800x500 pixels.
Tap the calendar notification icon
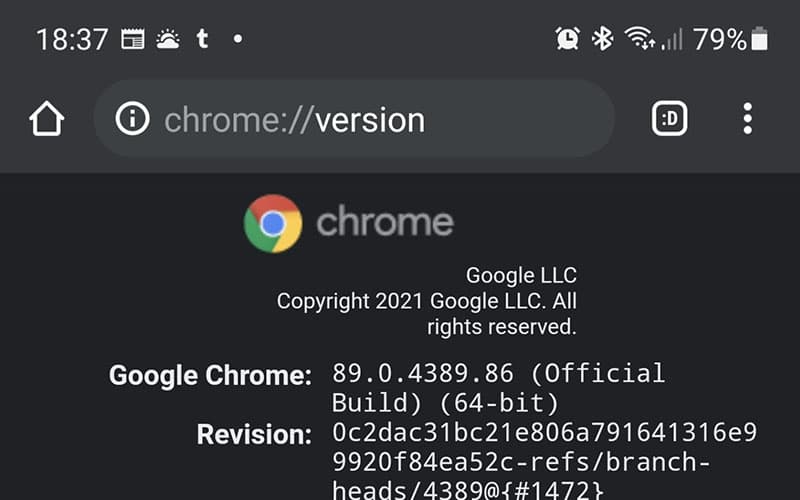point(132,40)
